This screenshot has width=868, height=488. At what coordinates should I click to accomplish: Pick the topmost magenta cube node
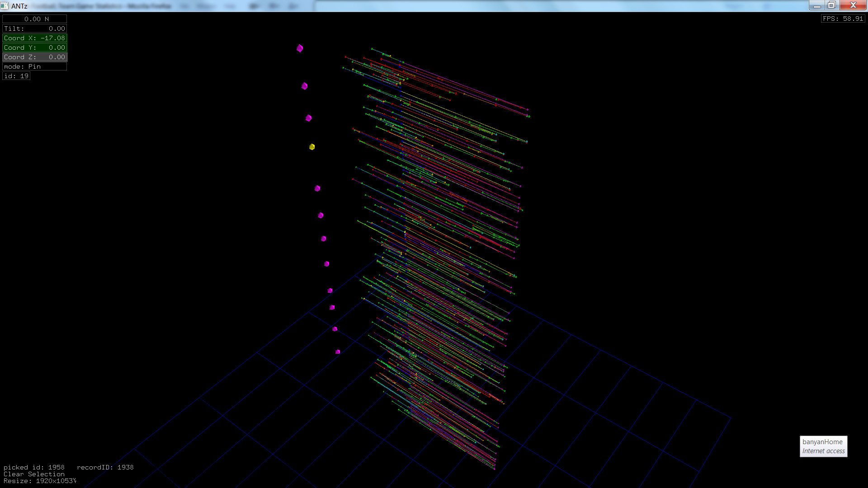pyautogui.click(x=300, y=48)
